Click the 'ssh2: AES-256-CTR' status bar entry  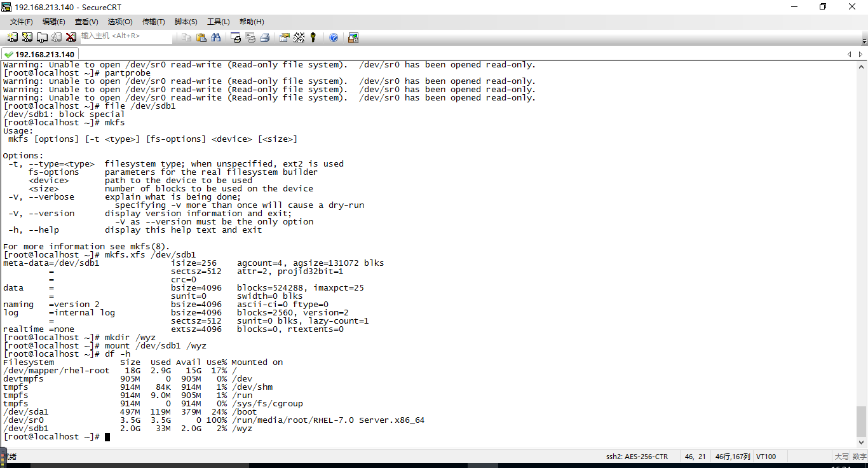tap(636, 457)
